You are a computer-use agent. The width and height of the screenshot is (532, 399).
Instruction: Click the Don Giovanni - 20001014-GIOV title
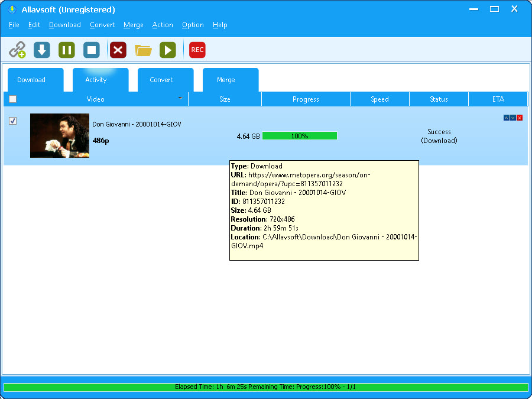(x=137, y=124)
